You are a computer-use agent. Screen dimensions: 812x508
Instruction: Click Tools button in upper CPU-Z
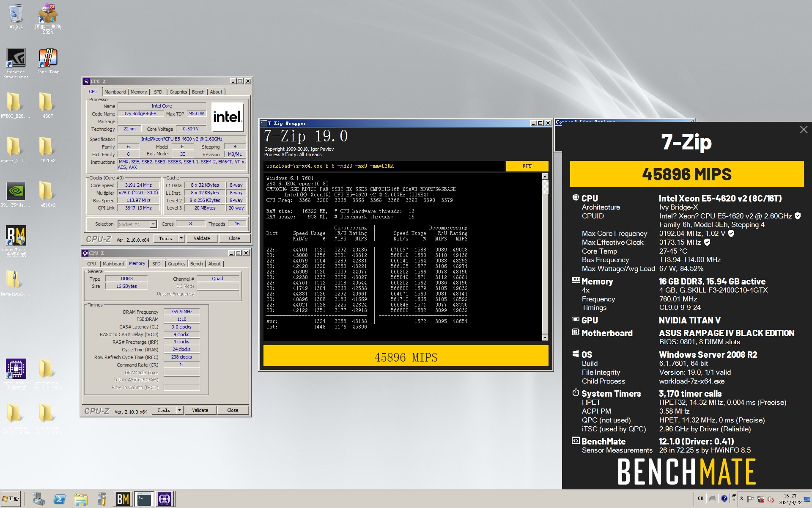point(165,238)
